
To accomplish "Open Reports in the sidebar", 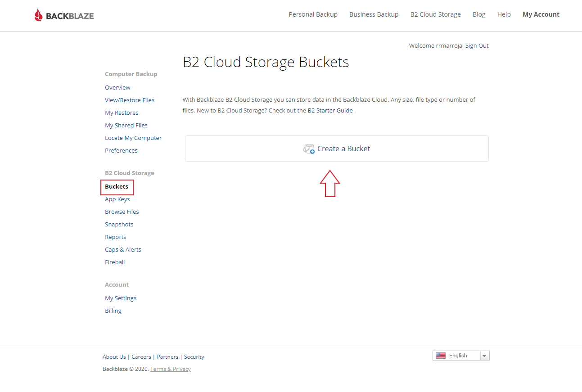I will click(115, 237).
